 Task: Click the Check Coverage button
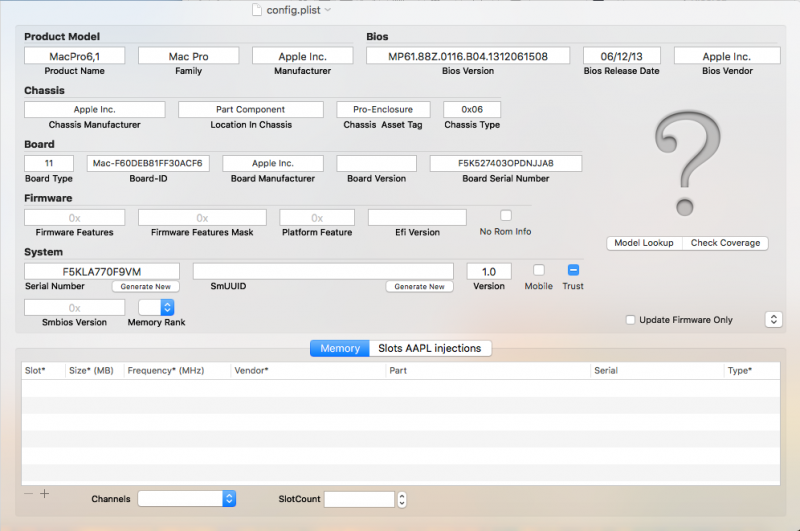(x=725, y=243)
